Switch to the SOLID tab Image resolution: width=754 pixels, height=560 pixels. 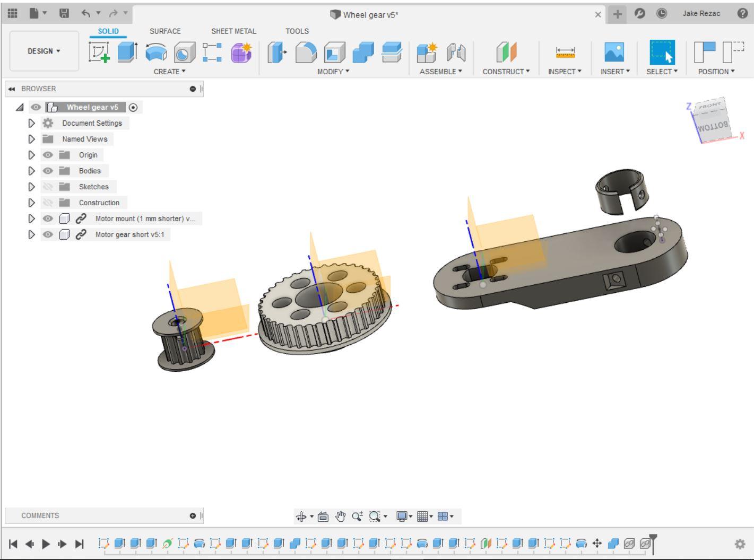pyautogui.click(x=108, y=31)
